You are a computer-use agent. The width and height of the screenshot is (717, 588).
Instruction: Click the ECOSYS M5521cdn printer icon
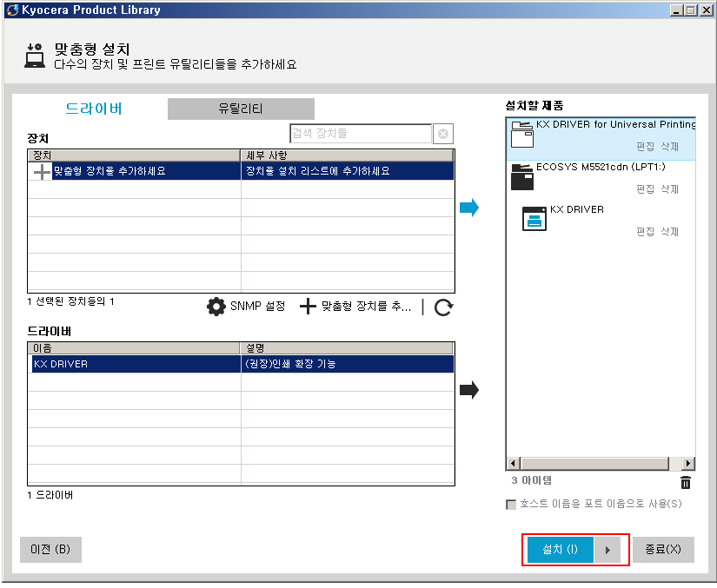point(522,176)
